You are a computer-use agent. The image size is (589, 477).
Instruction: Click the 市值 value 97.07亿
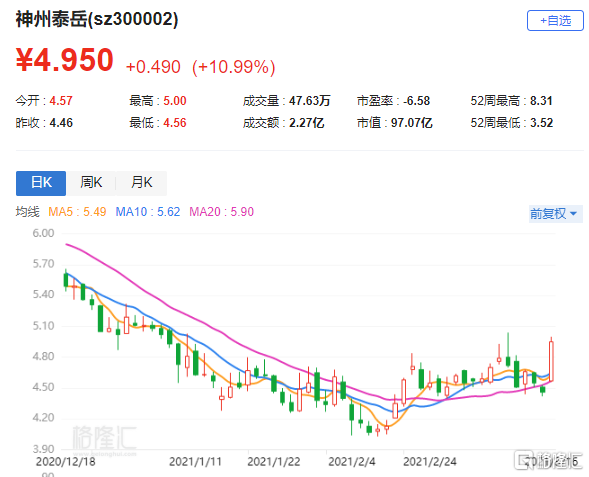click(412, 123)
